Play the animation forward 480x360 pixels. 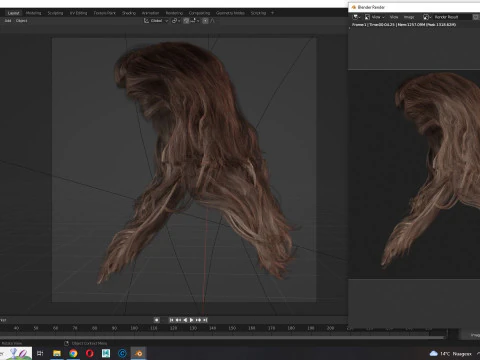tap(192, 320)
